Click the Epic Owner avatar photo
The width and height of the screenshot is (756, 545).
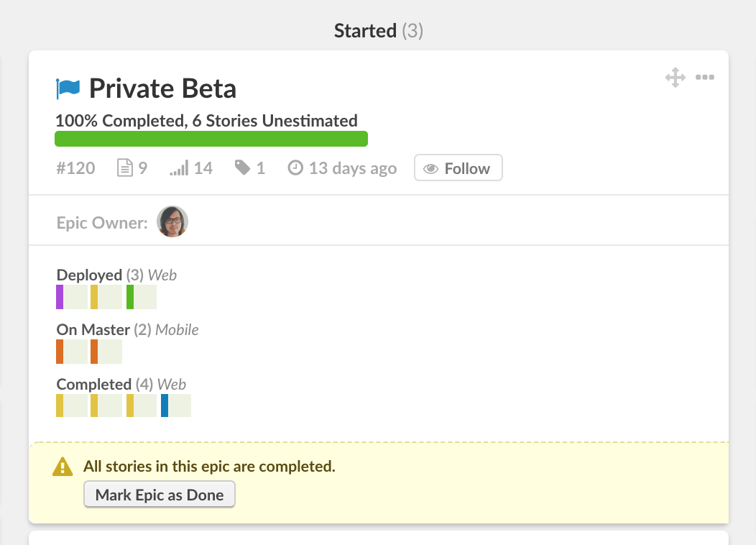tap(172, 221)
